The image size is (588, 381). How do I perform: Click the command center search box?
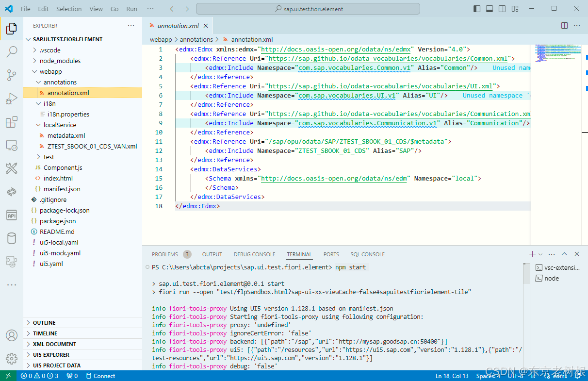308,9
